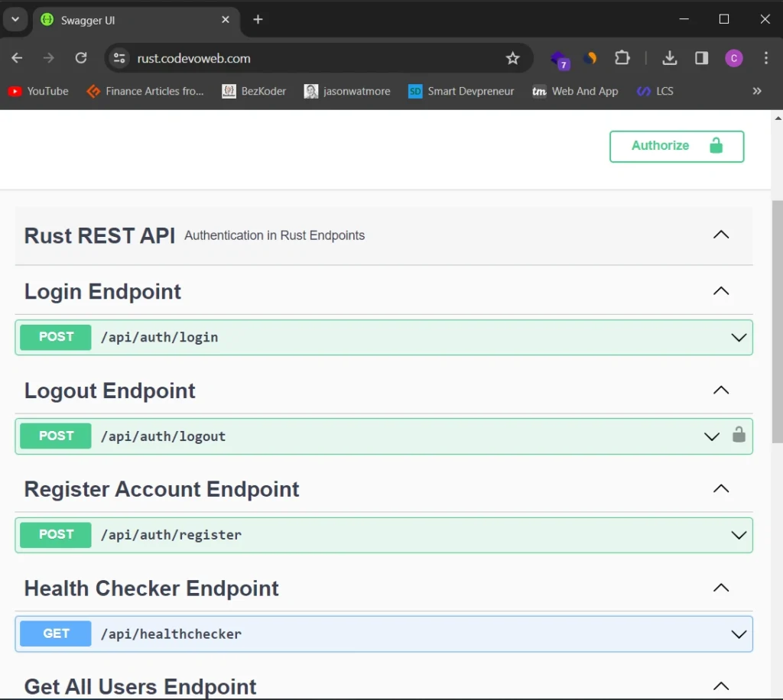Bookmark this page via the star icon
The image size is (783, 700).
(x=512, y=58)
